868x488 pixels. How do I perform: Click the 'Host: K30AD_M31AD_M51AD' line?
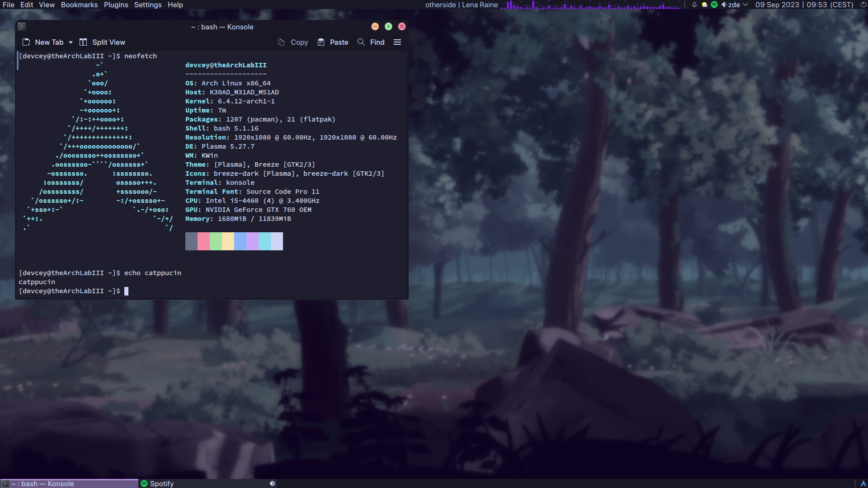point(232,92)
